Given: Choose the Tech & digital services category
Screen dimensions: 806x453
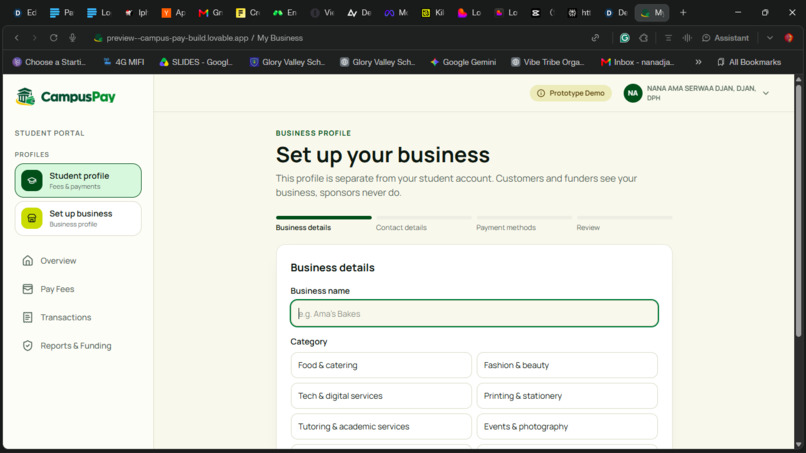Looking at the screenshot, I should click(381, 396).
